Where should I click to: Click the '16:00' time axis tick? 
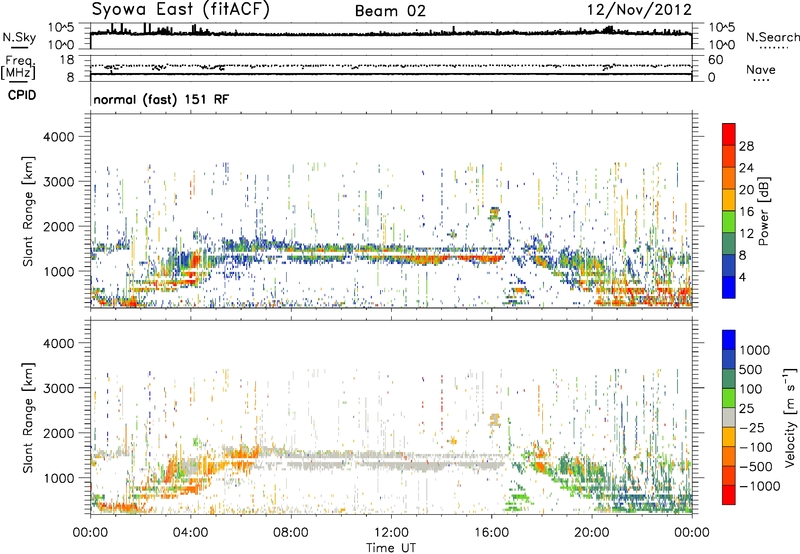tap(491, 533)
